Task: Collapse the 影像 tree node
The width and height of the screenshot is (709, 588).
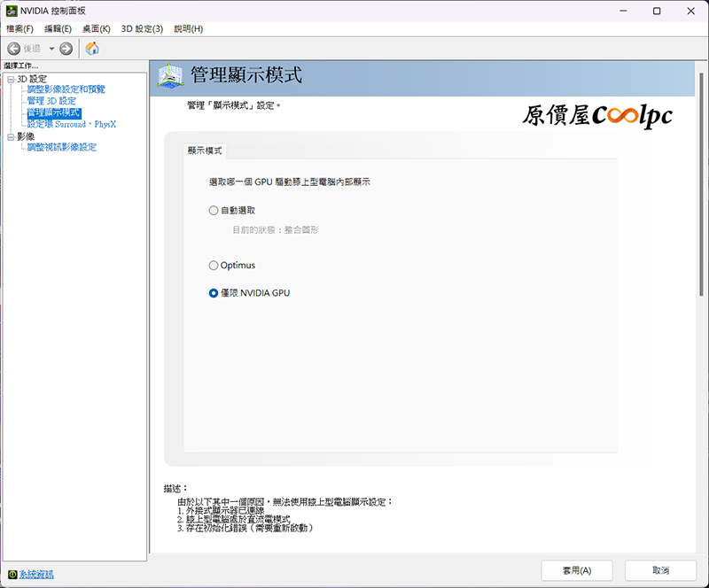Action: click(x=11, y=137)
